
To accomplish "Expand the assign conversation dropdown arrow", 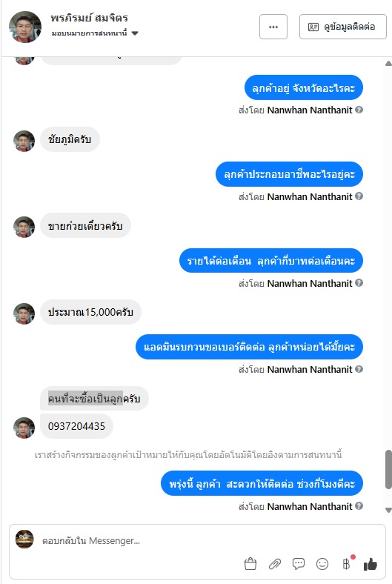I will (135, 33).
